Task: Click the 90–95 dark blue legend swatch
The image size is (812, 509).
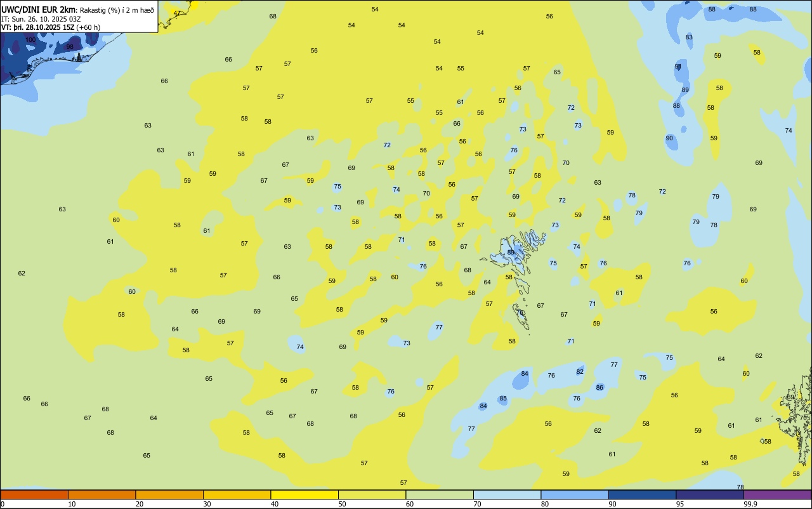Action: [642, 494]
